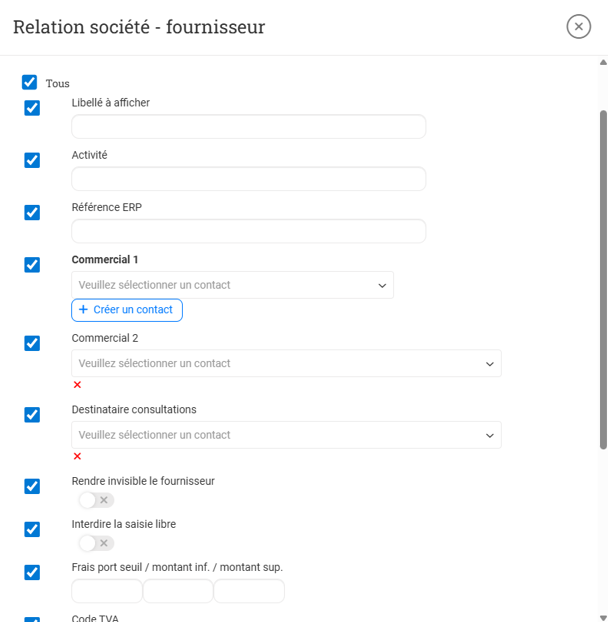Click plus icon on Créer un contact
The width and height of the screenshot is (608, 622).
click(83, 310)
